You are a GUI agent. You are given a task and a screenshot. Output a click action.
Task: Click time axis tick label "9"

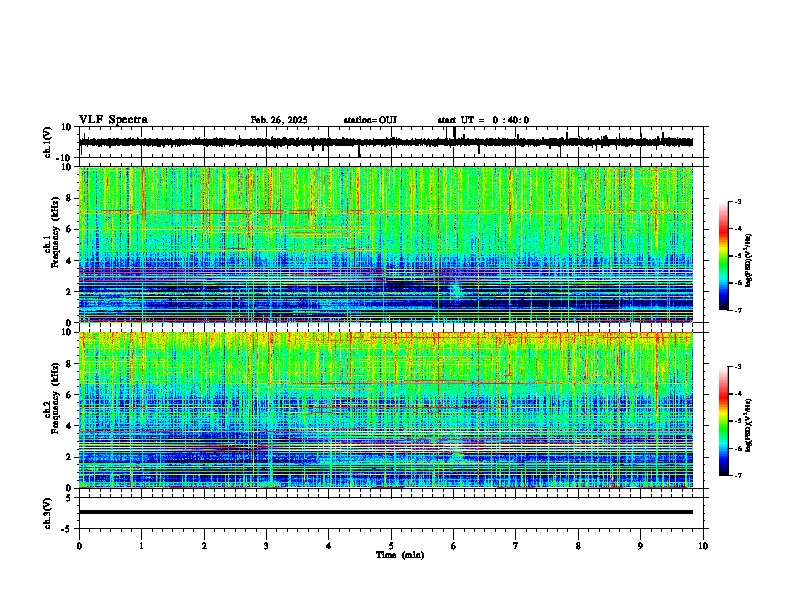click(x=640, y=546)
